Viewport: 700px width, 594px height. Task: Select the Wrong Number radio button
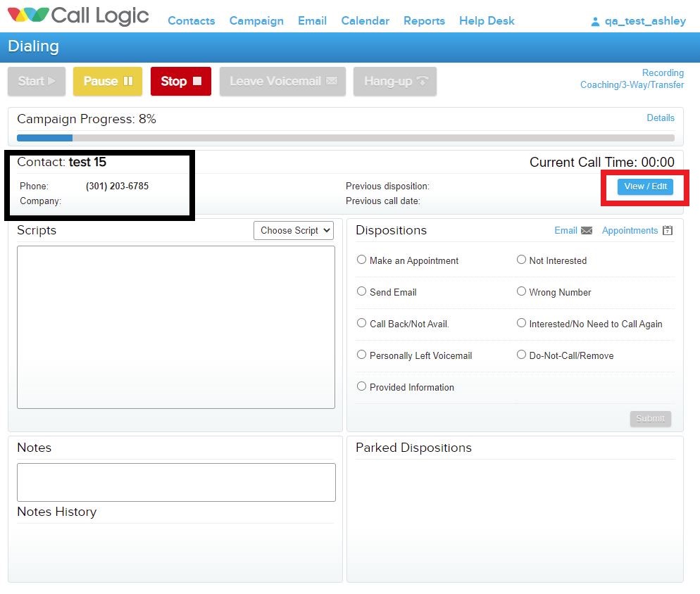(x=521, y=291)
